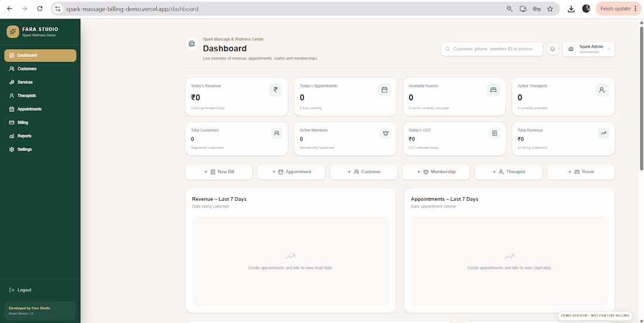The image size is (644, 323).
Task: Click calendar icon on Today's Appointments card
Action: 385,90
